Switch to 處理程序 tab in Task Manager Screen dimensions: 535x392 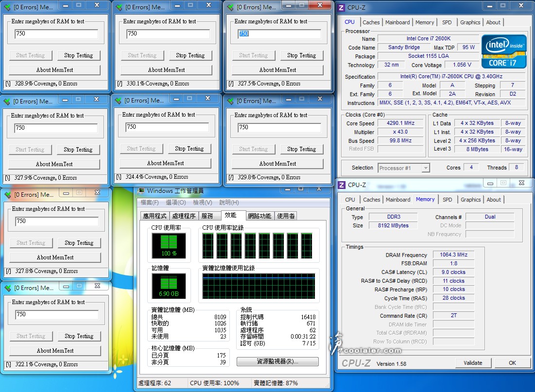point(184,216)
